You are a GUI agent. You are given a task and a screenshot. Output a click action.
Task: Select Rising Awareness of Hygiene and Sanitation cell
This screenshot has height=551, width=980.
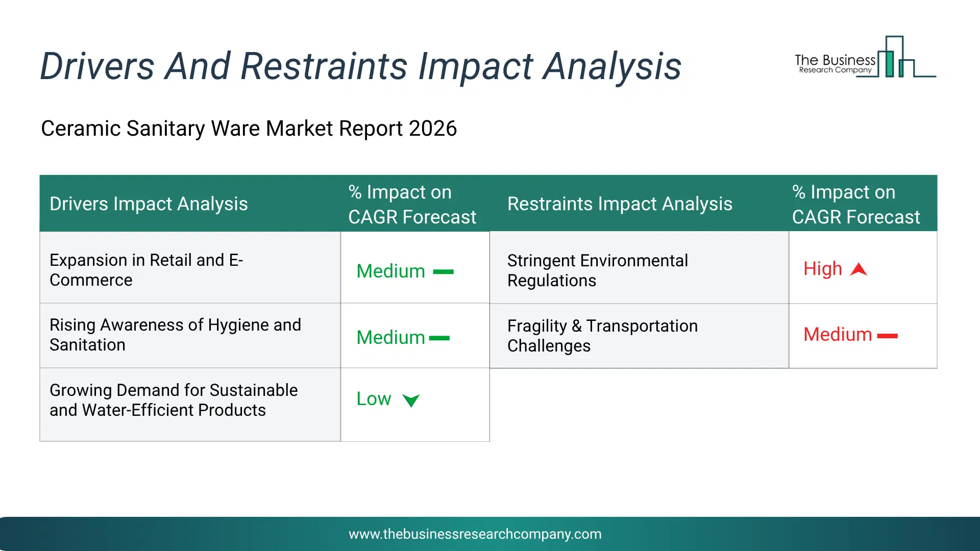tap(190, 335)
